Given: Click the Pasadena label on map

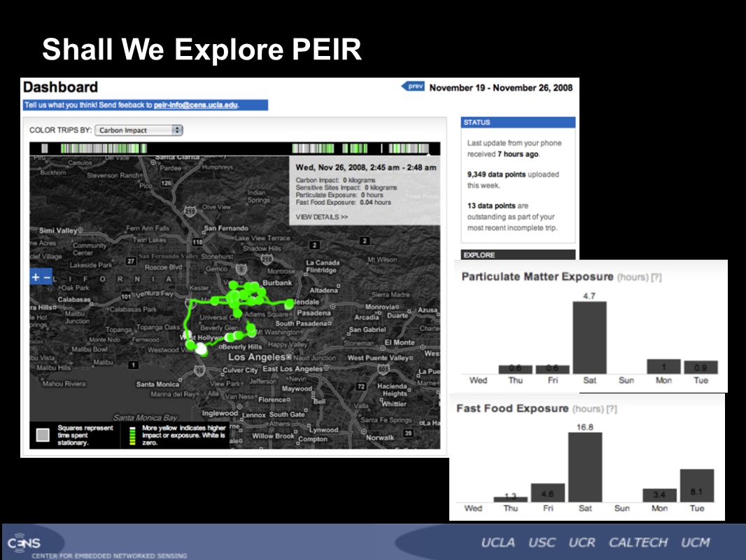Looking at the screenshot, I should tap(314, 313).
